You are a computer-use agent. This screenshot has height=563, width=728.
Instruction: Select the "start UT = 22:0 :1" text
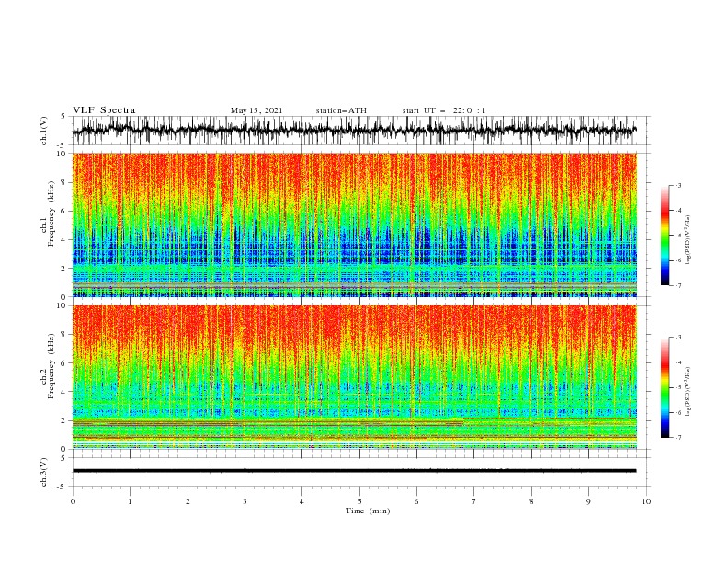444,110
